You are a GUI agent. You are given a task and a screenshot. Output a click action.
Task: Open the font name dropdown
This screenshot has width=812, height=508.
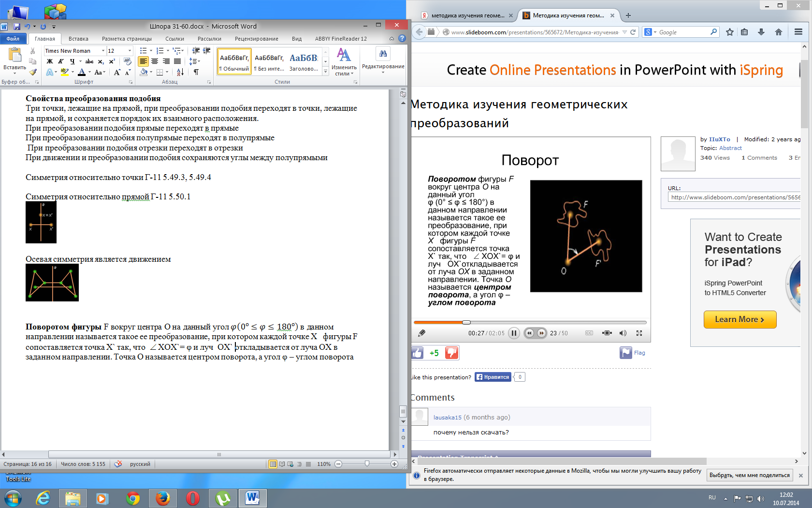point(103,51)
